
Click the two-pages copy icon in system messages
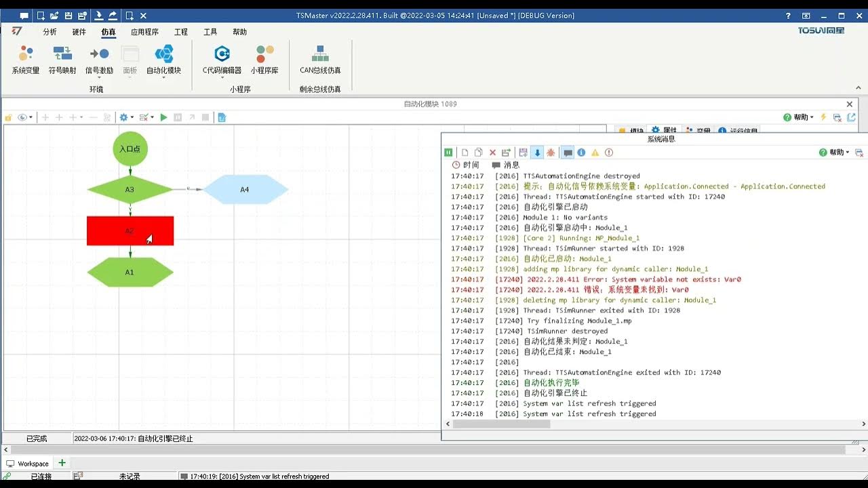(479, 152)
